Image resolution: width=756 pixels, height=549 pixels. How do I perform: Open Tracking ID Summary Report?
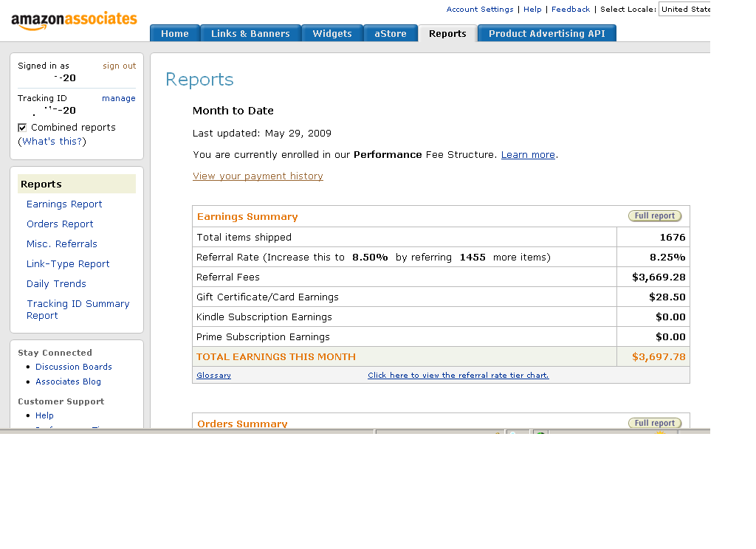78,309
